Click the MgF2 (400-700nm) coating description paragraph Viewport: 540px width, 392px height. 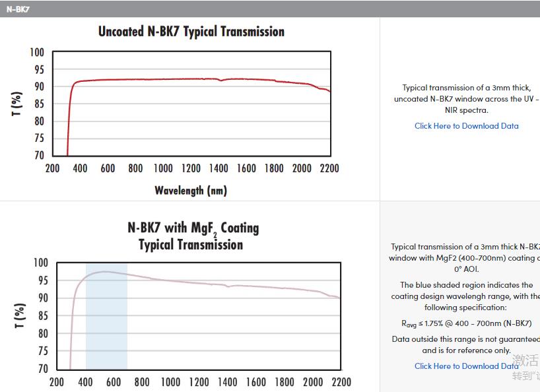(x=466, y=257)
